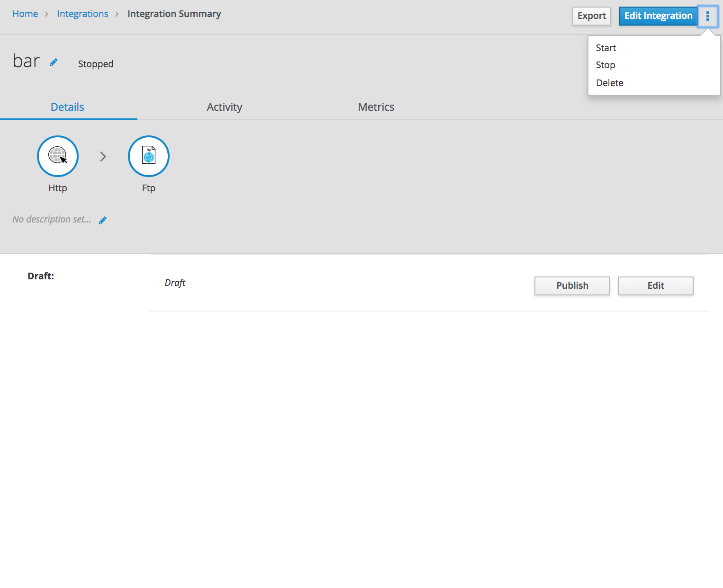Click the pencil icon next to bar name

click(x=54, y=62)
